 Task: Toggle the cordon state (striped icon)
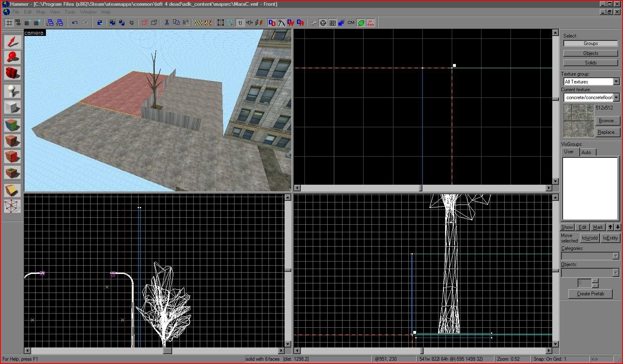(x=199, y=23)
